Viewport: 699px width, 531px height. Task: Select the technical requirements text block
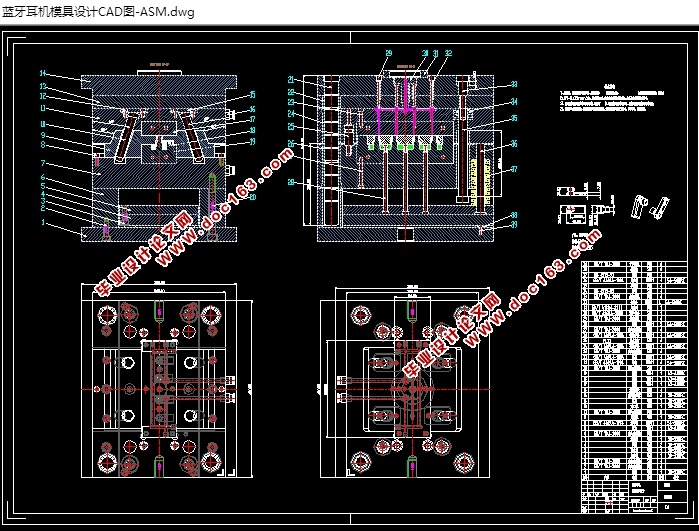pyautogui.click(x=612, y=98)
